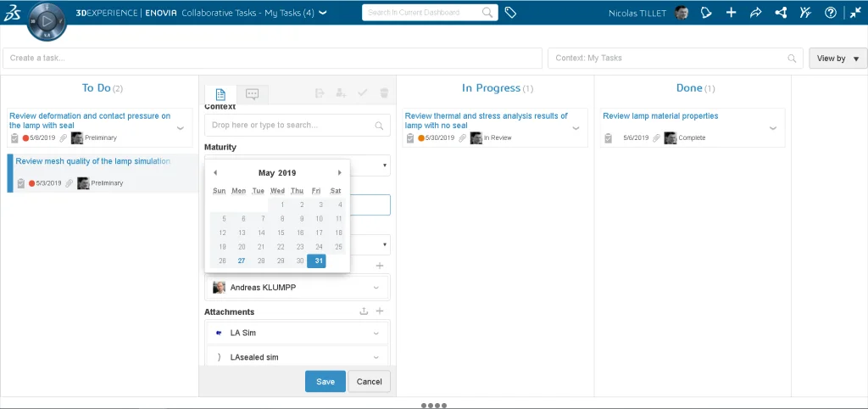Click the To Do column header
The height and width of the screenshot is (409, 868).
103,88
